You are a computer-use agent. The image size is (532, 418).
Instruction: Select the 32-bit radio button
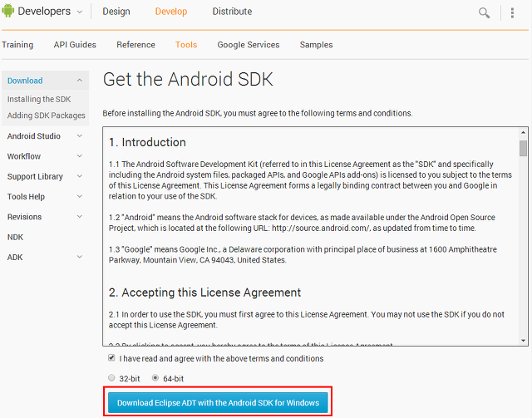click(111, 377)
